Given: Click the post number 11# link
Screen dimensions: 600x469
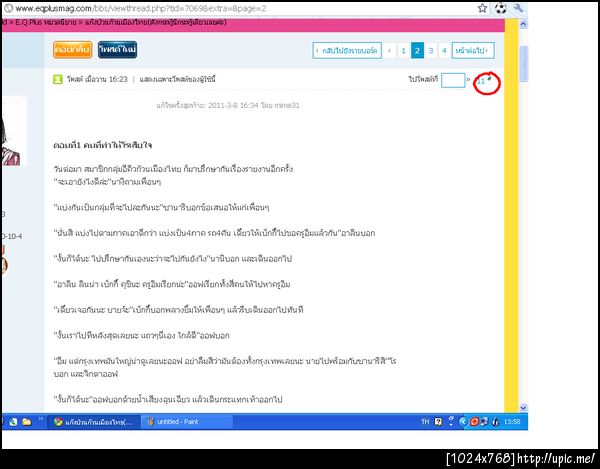Looking at the screenshot, I should 482,81.
